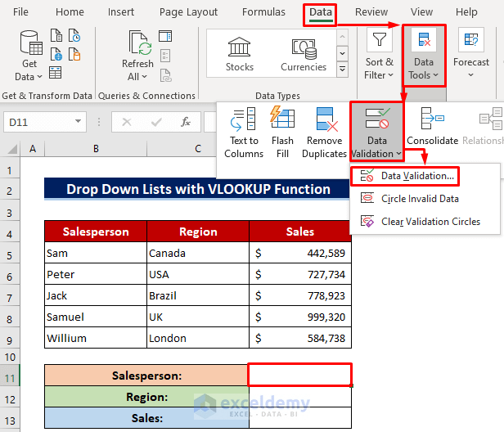
Task: Select column A header
Action: point(33,149)
